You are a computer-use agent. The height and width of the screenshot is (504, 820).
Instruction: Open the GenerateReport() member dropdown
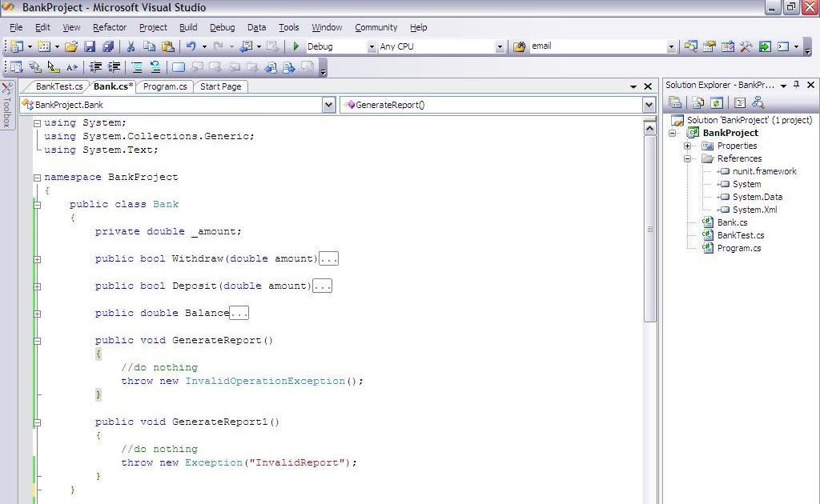coord(647,104)
